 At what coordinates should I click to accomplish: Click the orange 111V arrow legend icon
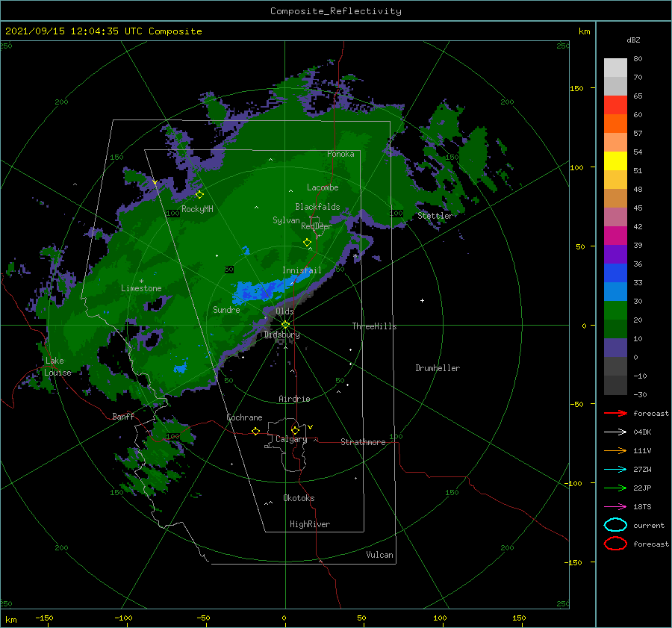click(615, 450)
